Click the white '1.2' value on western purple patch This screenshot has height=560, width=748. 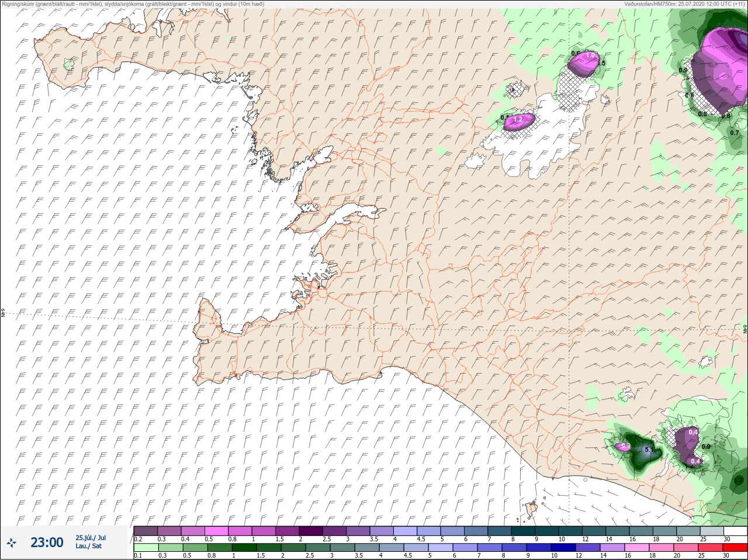517,120
